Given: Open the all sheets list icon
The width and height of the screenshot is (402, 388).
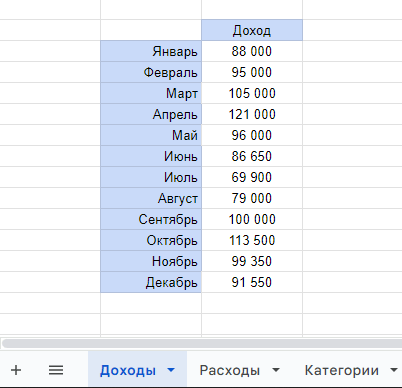Looking at the screenshot, I should [x=56, y=370].
